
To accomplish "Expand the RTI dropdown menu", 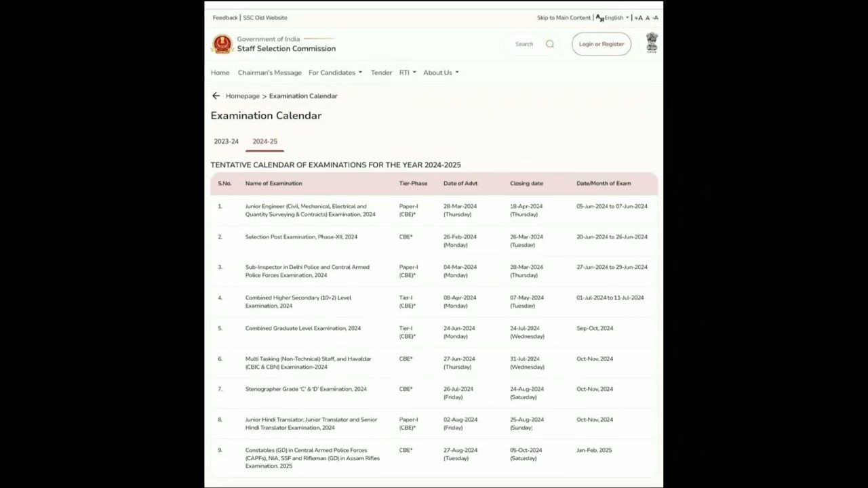I will pos(408,73).
